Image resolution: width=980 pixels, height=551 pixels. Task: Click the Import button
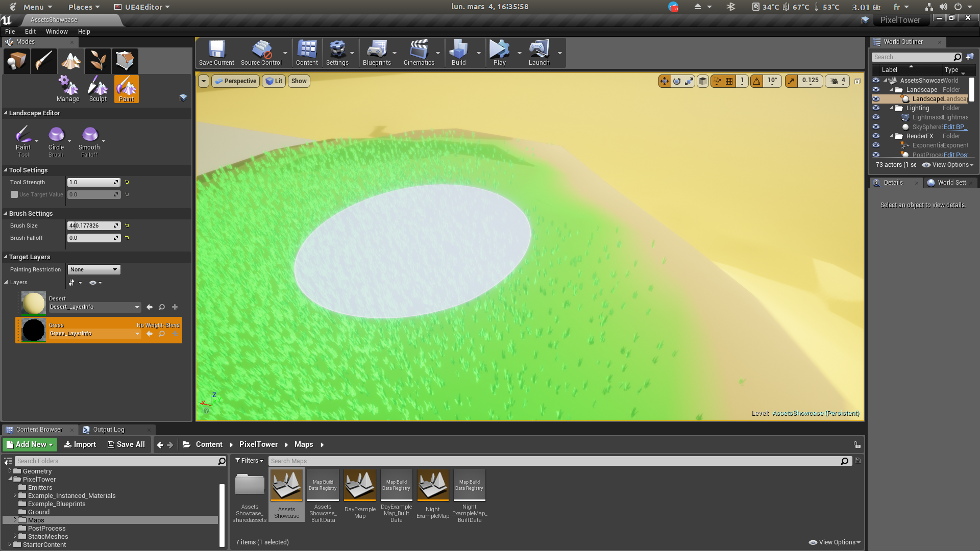(x=80, y=444)
